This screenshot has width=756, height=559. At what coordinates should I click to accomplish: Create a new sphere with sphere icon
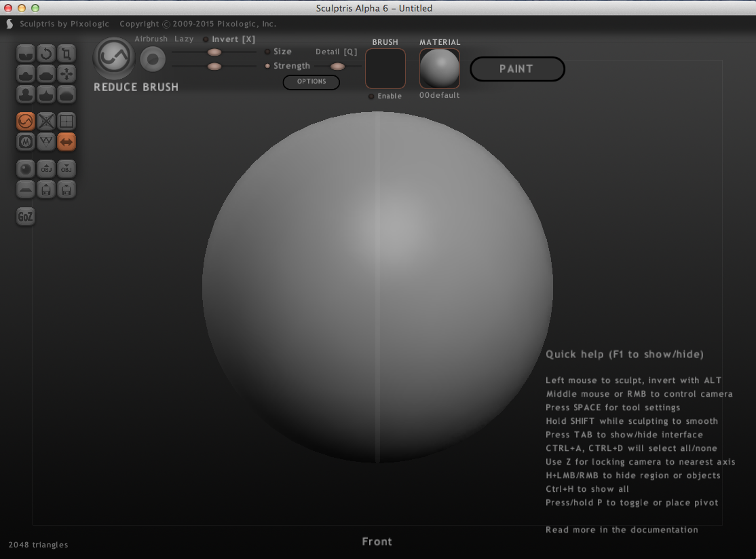pyautogui.click(x=26, y=169)
